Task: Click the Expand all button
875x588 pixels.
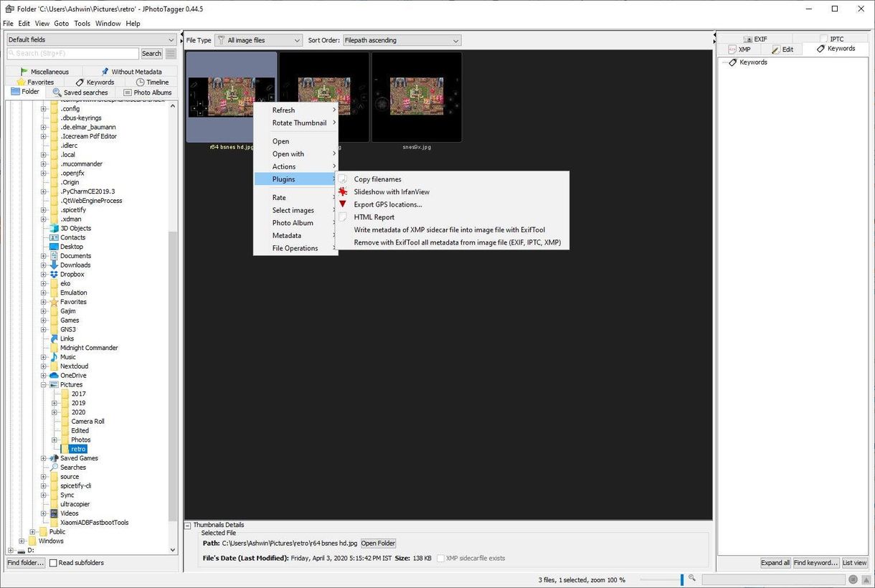Action: 775,563
